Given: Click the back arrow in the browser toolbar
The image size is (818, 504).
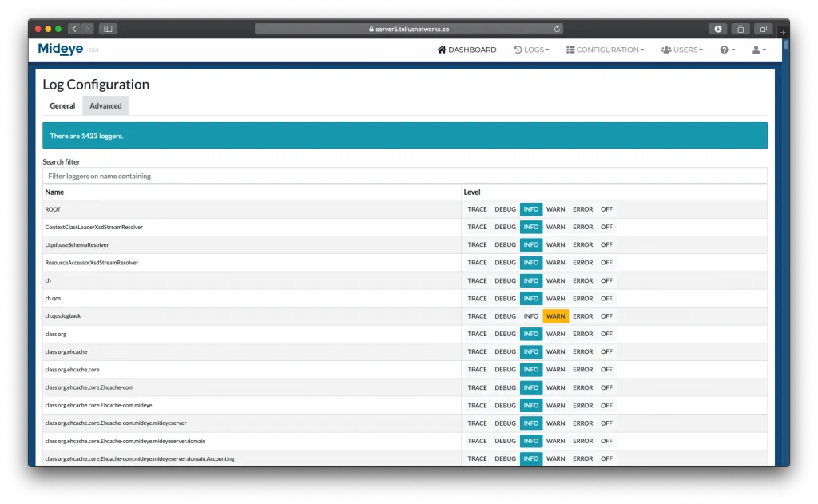Looking at the screenshot, I should click(x=73, y=28).
